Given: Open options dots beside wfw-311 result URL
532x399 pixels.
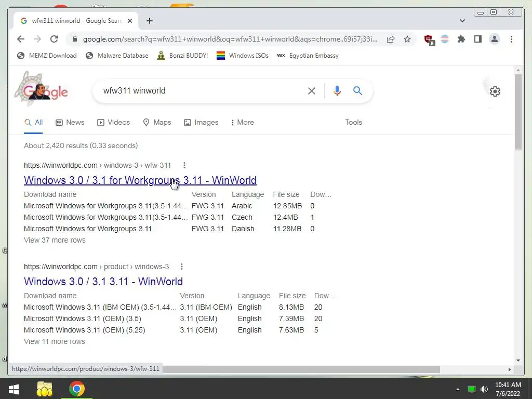Looking at the screenshot, I should (184, 165).
